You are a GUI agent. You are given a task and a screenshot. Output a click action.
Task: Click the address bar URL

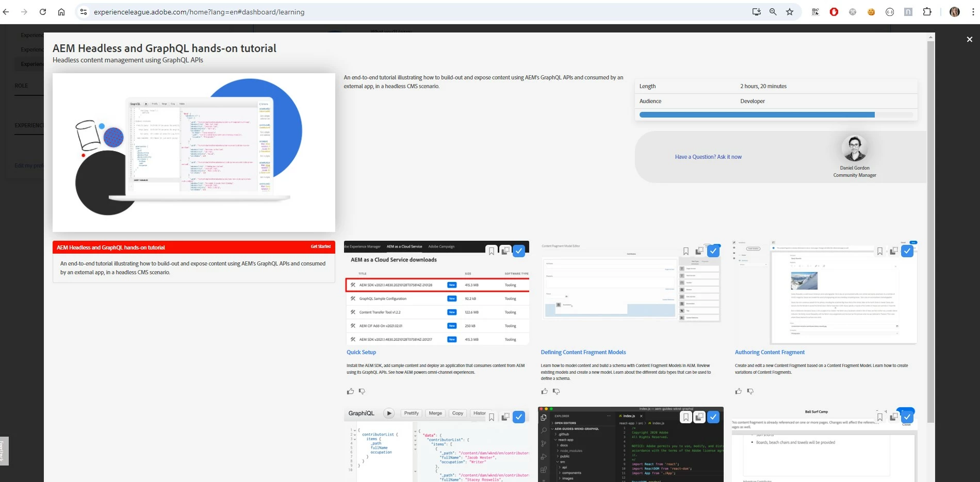199,12
